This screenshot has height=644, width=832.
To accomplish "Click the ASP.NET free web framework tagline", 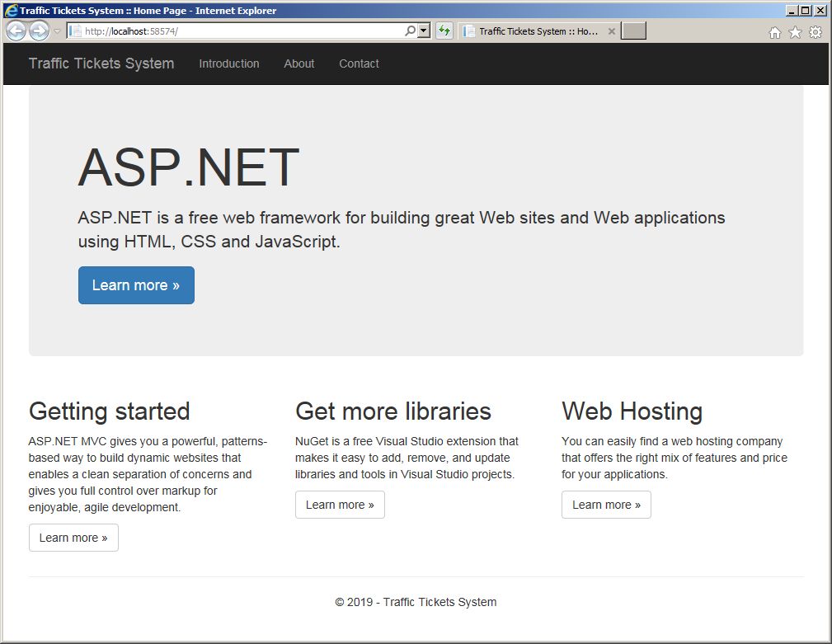I will pos(402,229).
